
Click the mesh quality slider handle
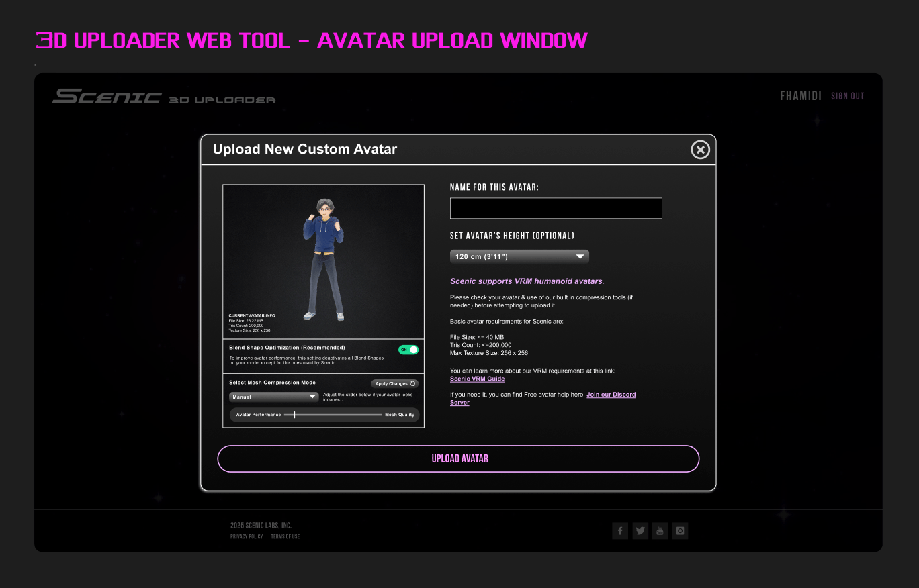[294, 415]
